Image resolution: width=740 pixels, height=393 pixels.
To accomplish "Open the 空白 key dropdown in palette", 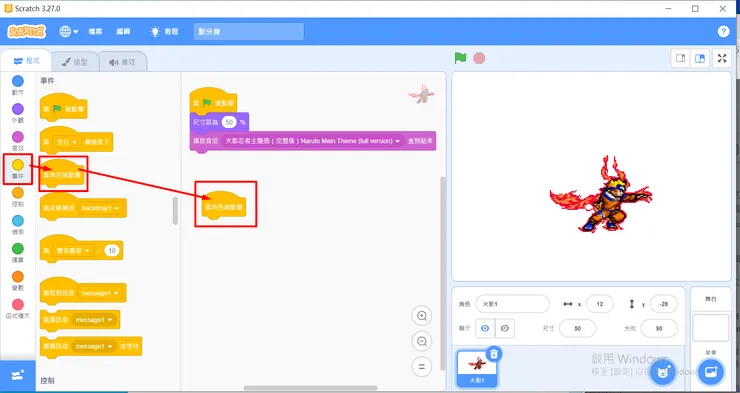I will (67, 142).
